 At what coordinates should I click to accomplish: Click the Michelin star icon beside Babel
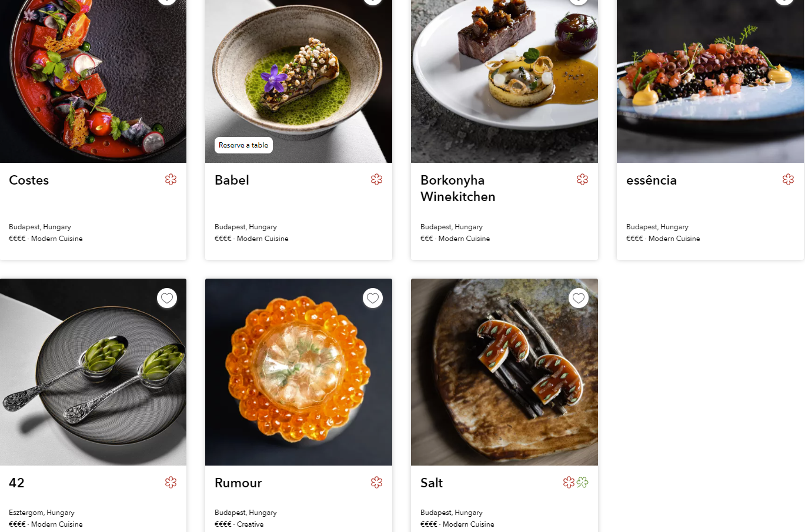(377, 179)
